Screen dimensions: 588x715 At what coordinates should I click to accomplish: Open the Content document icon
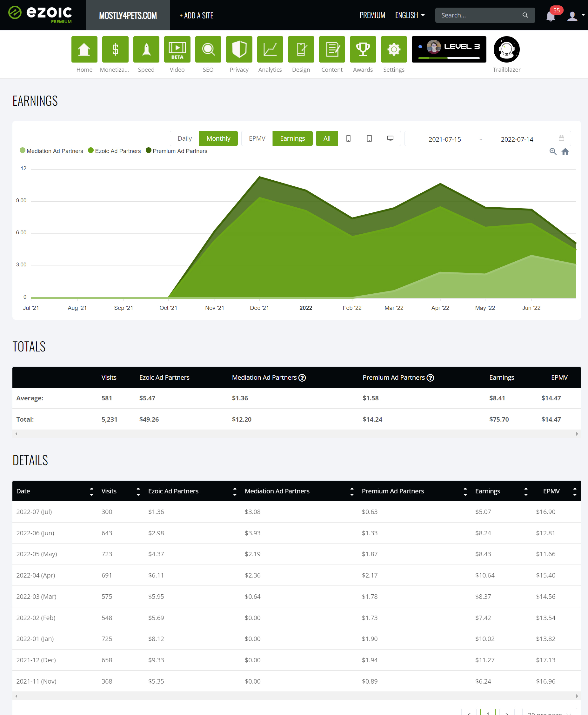(332, 50)
